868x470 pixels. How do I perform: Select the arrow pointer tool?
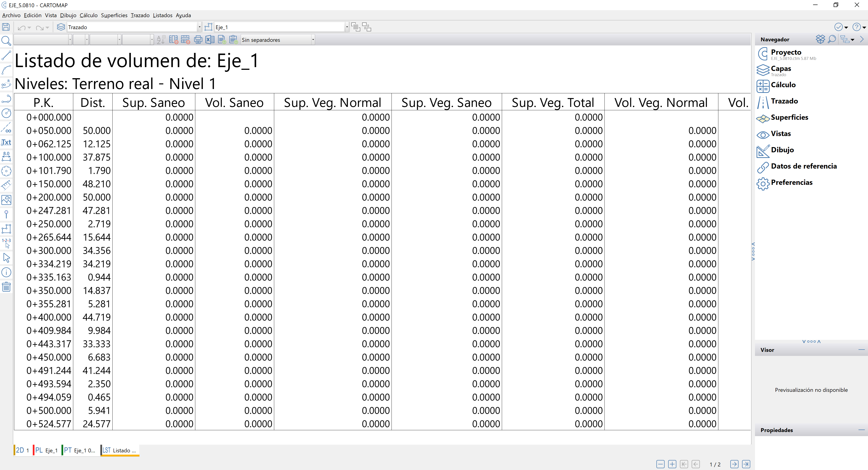6,258
